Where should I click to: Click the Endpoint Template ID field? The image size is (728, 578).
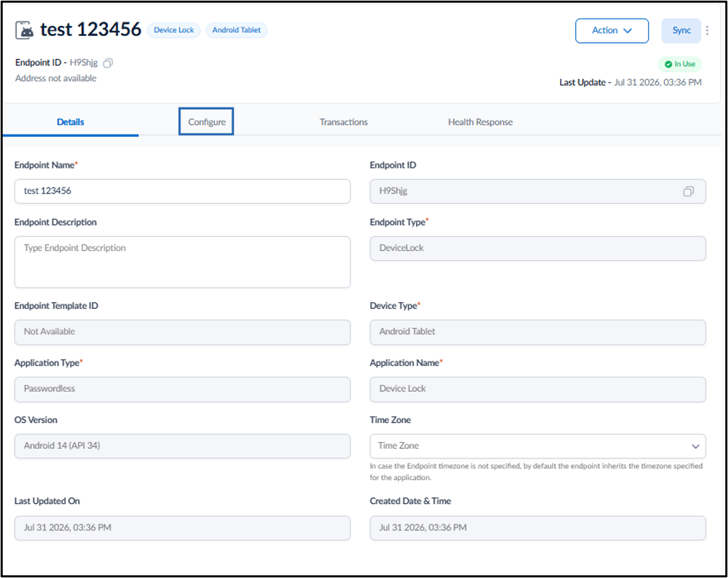pos(182,332)
